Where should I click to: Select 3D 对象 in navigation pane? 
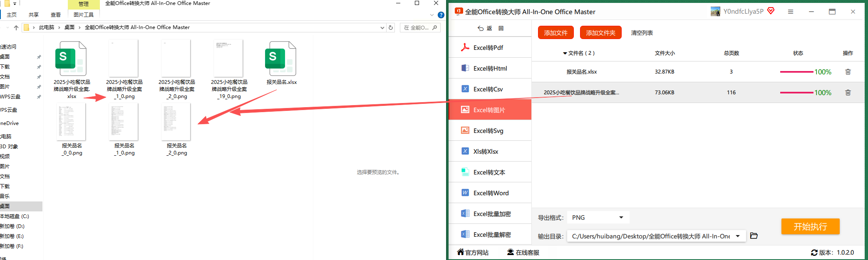[x=9, y=146]
